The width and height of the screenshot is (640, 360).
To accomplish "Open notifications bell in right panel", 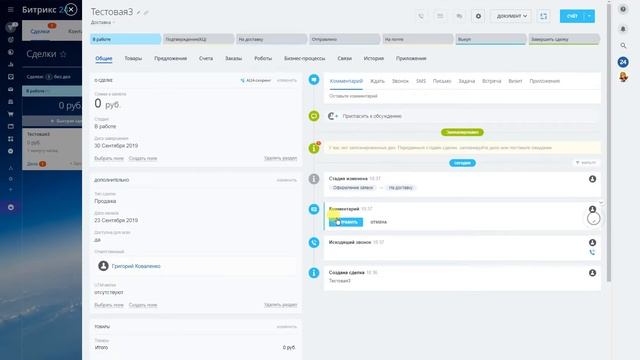I will (x=623, y=29).
